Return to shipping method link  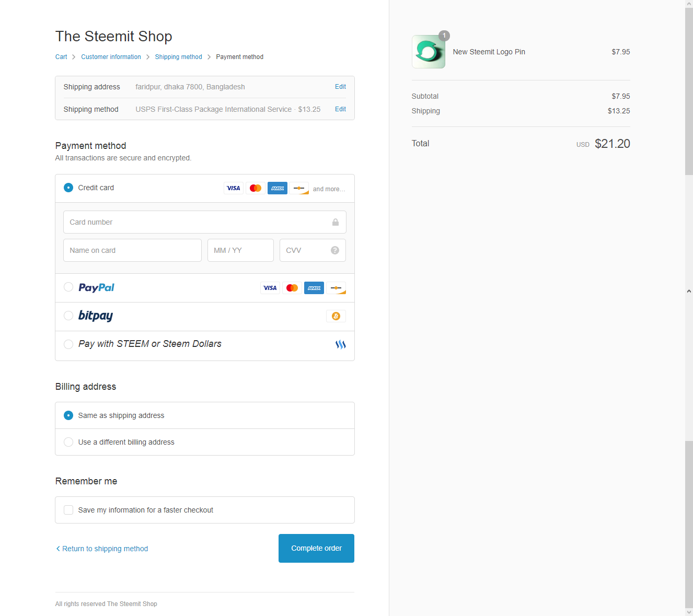[x=102, y=549]
